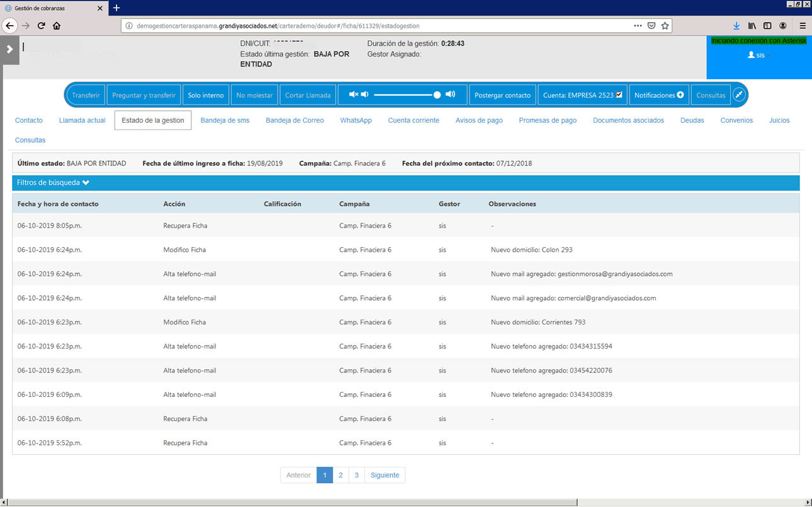Open the Cuenta corriente tab
Viewport: 812px width, 507px height.
tap(414, 120)
